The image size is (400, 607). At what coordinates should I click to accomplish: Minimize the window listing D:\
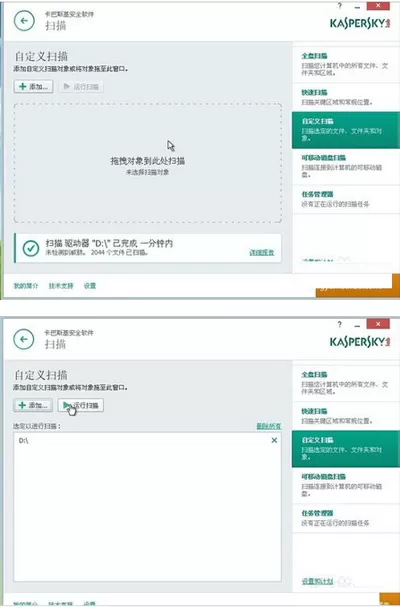pyautogui.click(x=357, y=325)
